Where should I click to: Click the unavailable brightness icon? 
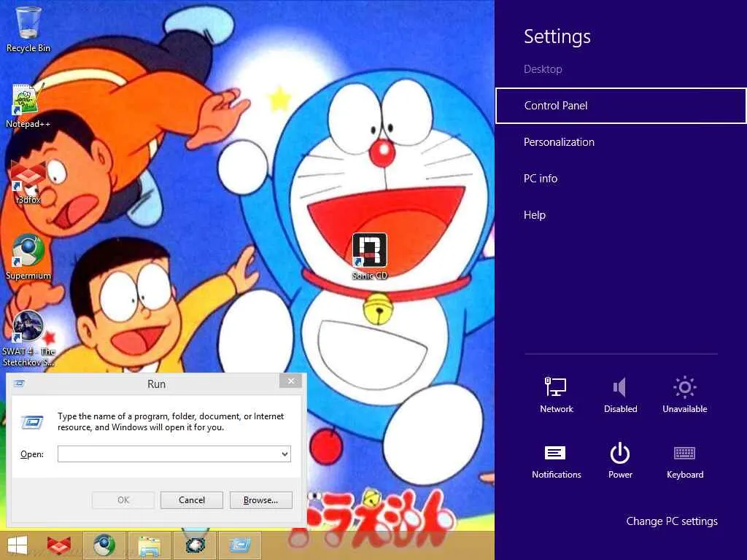pos(684,388)
